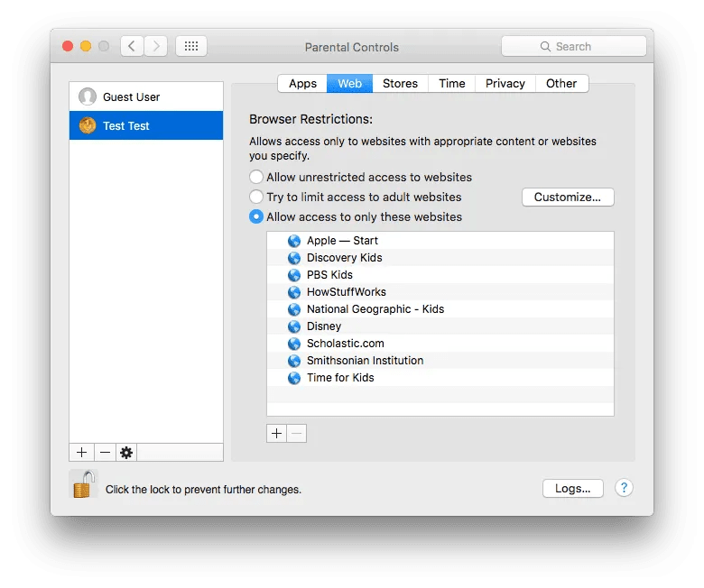This screenshot has height=588, width=704.
Task: Click the magnifier icon in Search field
Action: click(545, 46)
